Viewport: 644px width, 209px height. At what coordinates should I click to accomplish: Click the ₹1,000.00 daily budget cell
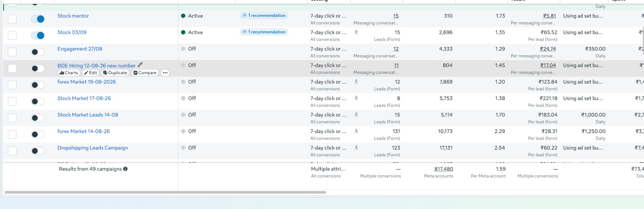pos(593,115)
